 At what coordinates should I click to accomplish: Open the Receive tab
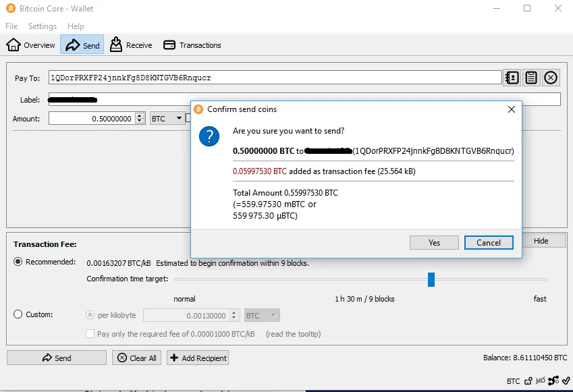point(131,45)
